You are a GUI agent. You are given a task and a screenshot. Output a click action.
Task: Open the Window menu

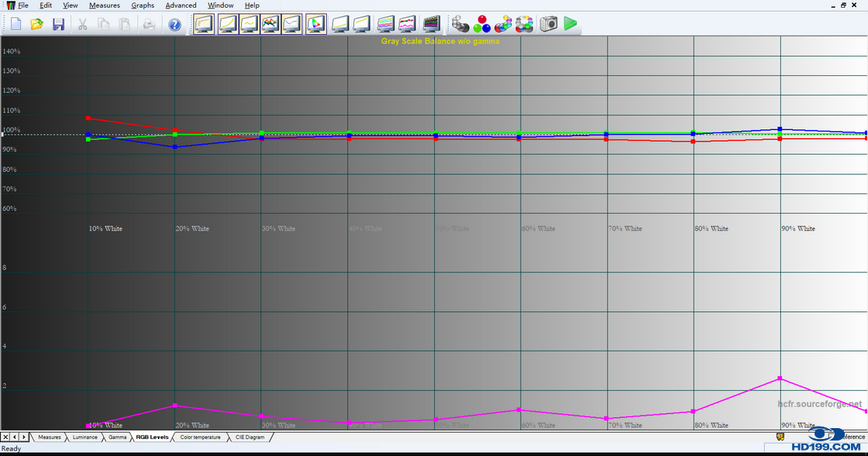pyautogui.click(x=221, y=5)
